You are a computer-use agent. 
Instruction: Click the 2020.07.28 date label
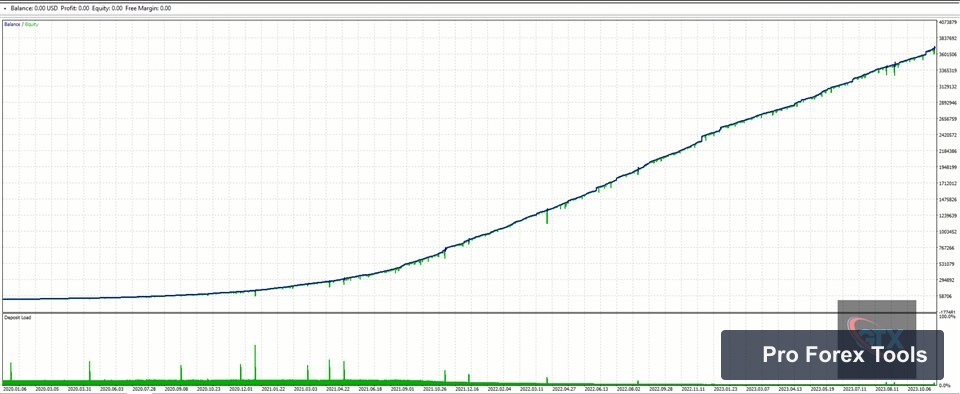tap(143, 389)
